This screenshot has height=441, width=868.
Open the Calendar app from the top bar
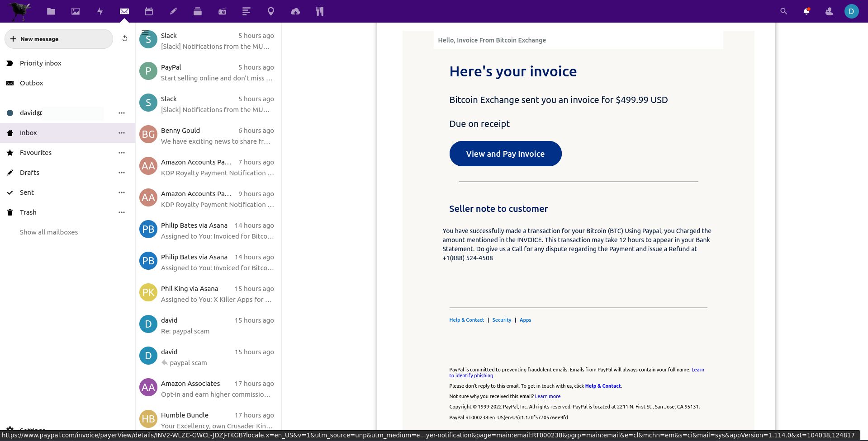point(148,11)
